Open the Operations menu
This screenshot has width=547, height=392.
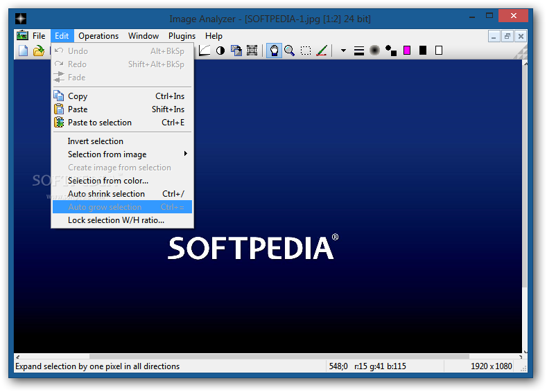coord(98,36)
